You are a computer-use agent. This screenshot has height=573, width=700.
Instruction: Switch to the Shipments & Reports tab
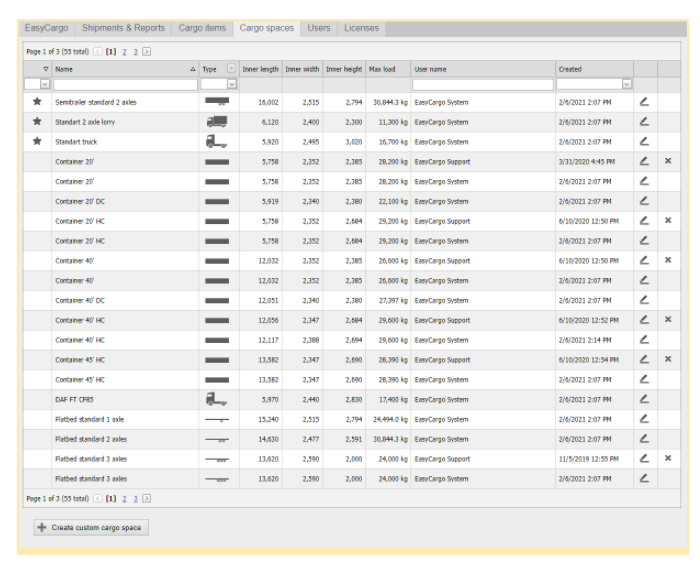[x=123, y=28]
